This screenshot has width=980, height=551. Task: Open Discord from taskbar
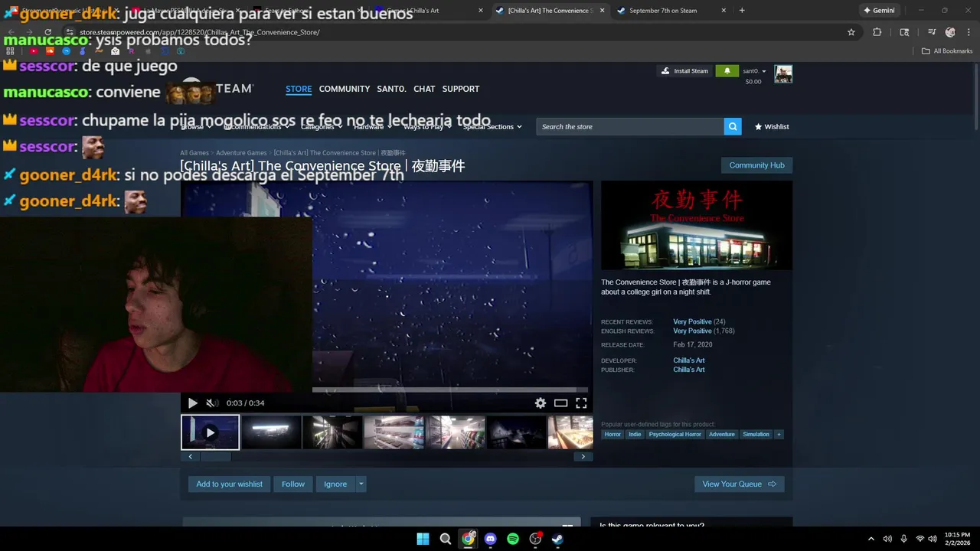pyautogui.click(x=491, y=539)
